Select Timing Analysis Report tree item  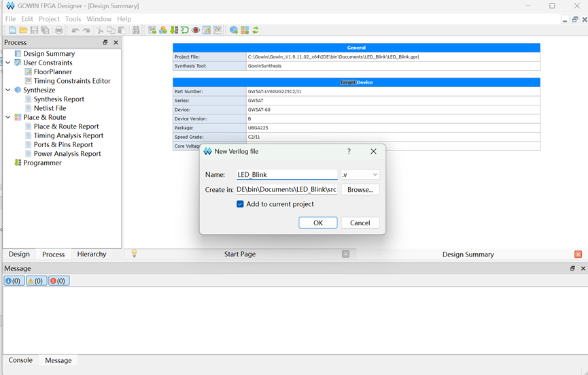[68, 135]
